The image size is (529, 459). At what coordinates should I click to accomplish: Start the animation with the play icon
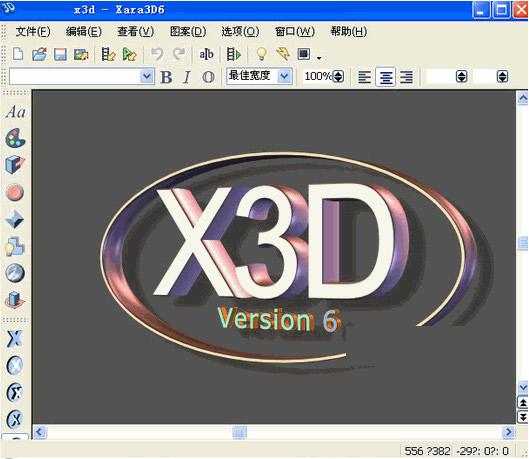pos(234,54)
